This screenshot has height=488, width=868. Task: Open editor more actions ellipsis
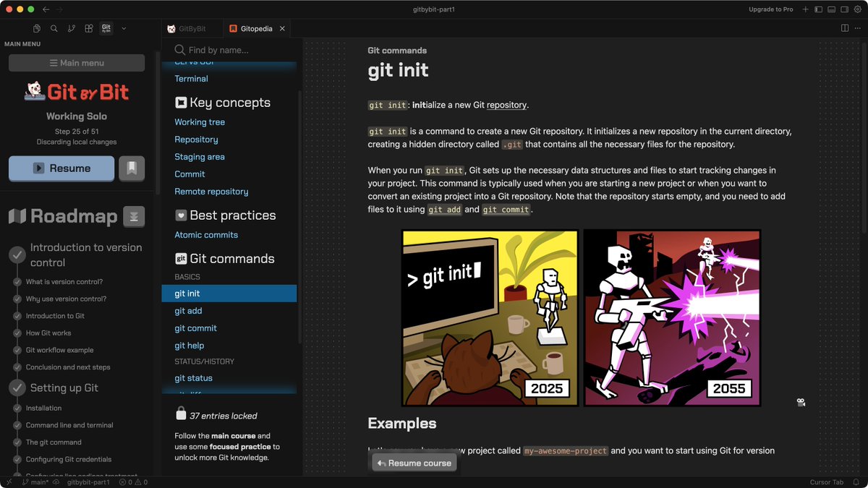(x=858, y=28)
